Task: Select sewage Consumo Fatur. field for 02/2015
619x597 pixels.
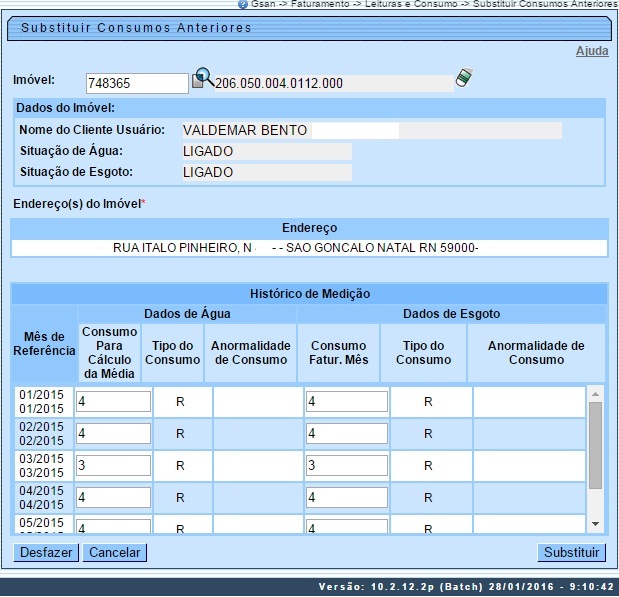Action: tap(346, 434)
